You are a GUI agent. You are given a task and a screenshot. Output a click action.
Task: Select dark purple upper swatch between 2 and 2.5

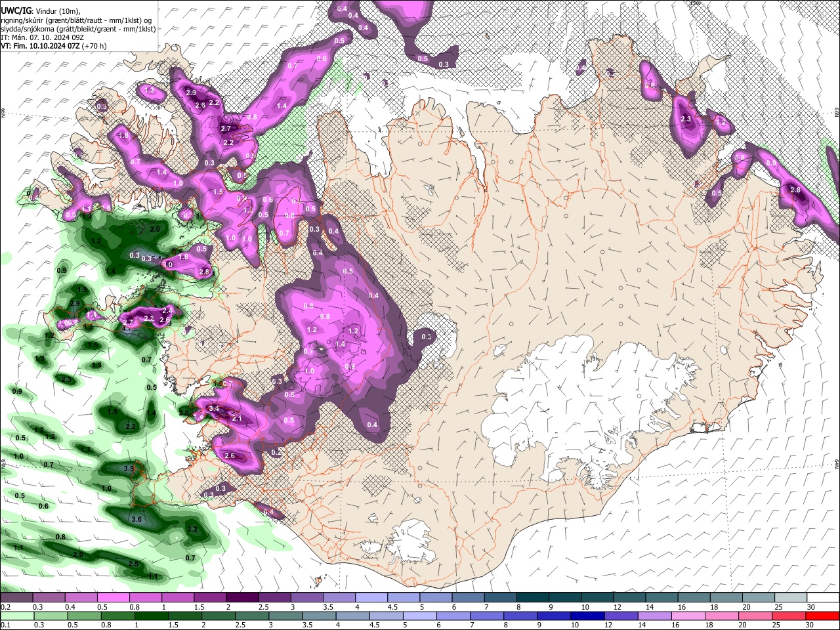(x=241, y=598)
